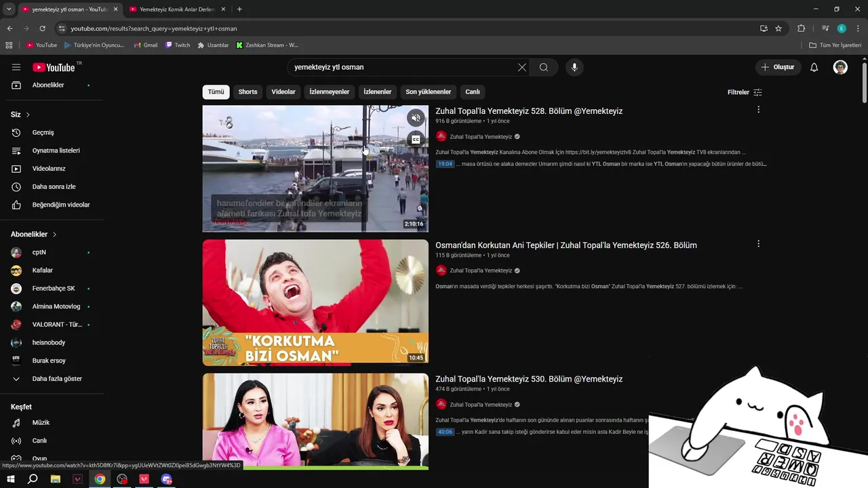868x488 pixels.
Task: Expand the Siz section chevron
Action: [28, 115]
